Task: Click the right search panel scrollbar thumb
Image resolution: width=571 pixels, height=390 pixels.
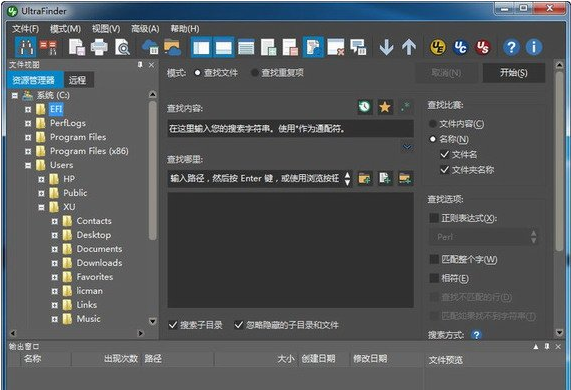Action: [x=559, y=161]
